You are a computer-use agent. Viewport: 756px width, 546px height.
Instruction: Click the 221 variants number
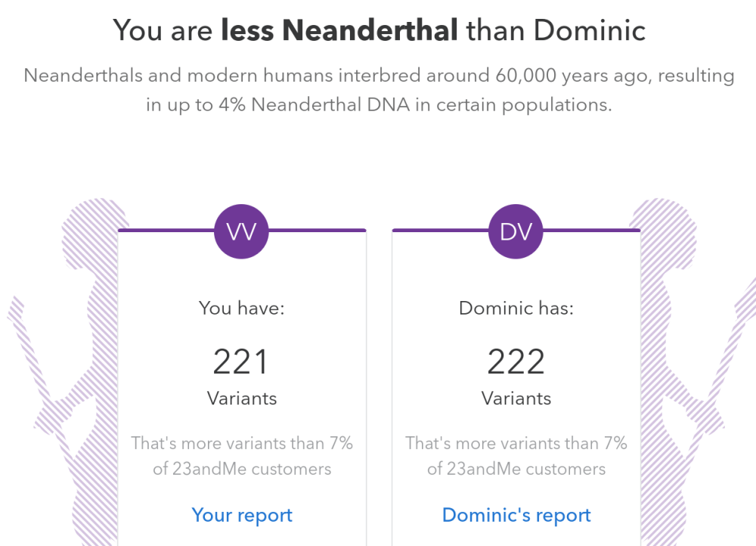point(241,362)
